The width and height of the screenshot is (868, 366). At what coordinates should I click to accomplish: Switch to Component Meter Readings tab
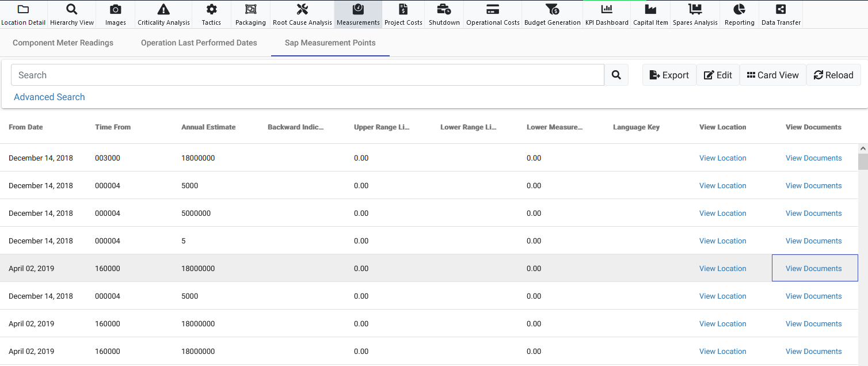click(x=63, y=43)
